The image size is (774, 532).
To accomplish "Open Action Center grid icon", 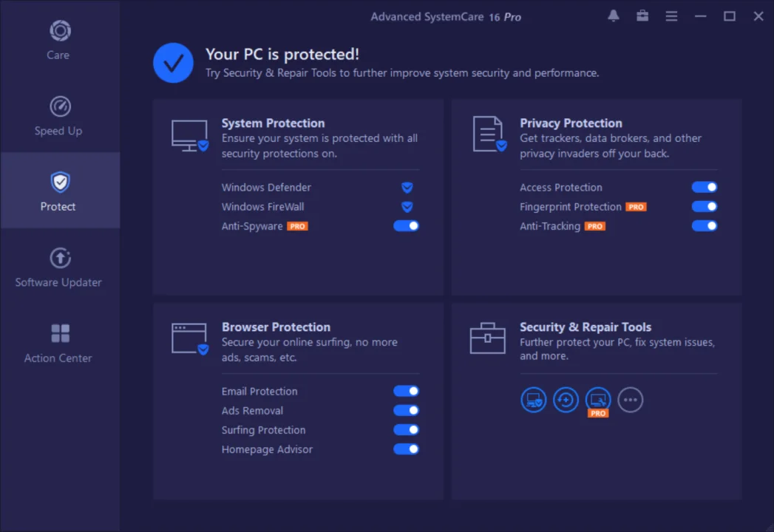I will (60, 333).
